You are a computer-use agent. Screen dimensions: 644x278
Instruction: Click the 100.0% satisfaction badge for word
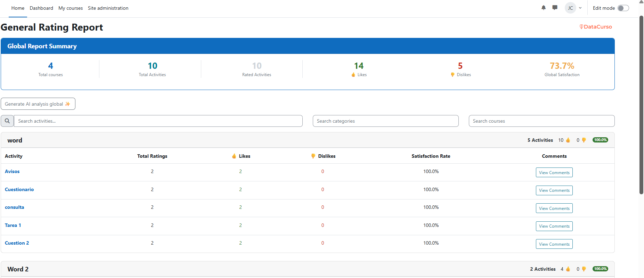(600, 140)
